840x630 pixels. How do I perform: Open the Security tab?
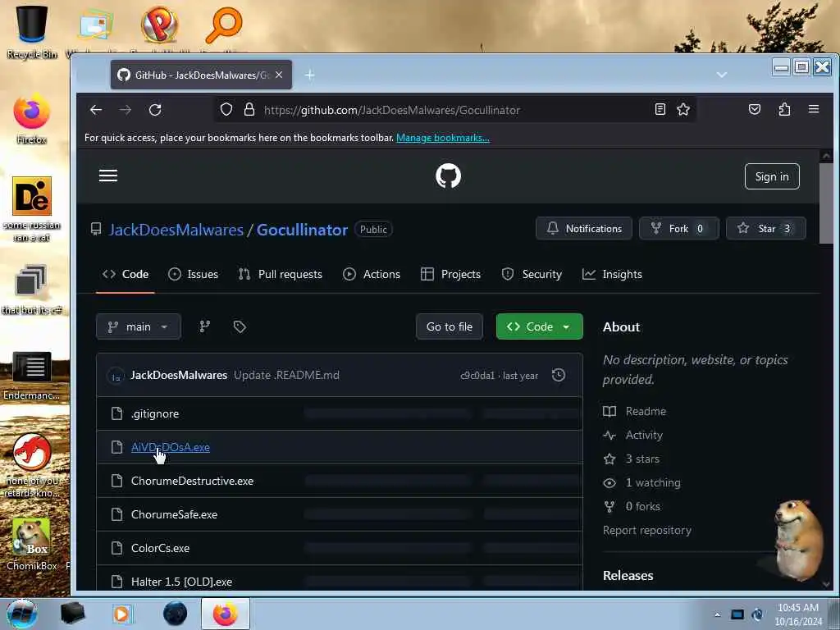532,274
